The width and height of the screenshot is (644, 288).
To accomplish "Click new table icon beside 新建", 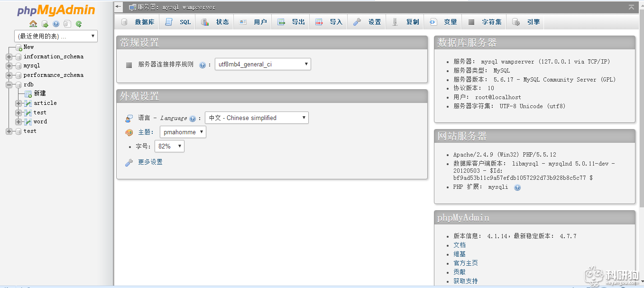I will [x=28, y=94].
